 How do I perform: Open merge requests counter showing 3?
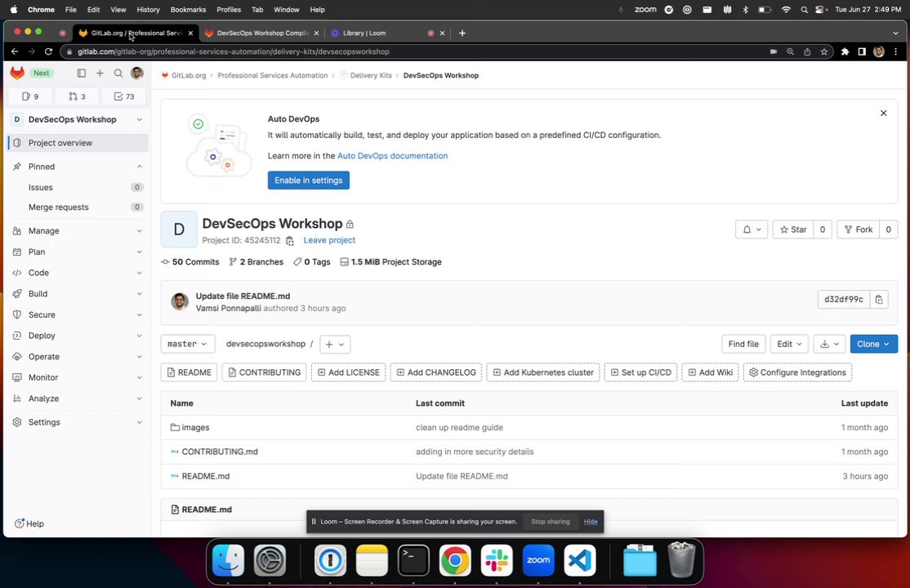point(77,96)
